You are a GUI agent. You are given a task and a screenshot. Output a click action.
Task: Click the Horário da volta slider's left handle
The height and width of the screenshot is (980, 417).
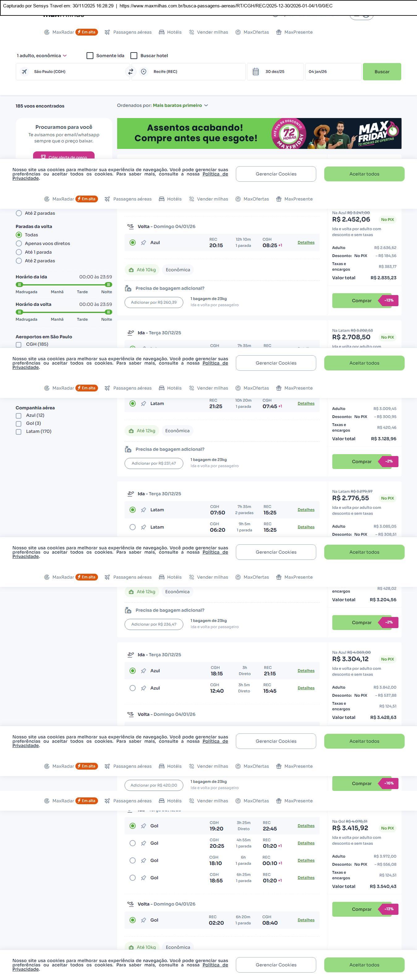19,312
